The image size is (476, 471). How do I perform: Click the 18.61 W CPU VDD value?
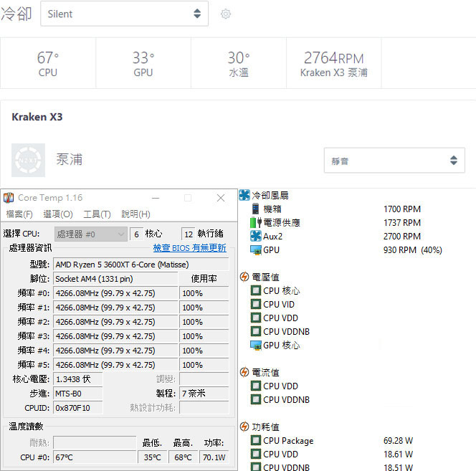click(x=398, y=455)
